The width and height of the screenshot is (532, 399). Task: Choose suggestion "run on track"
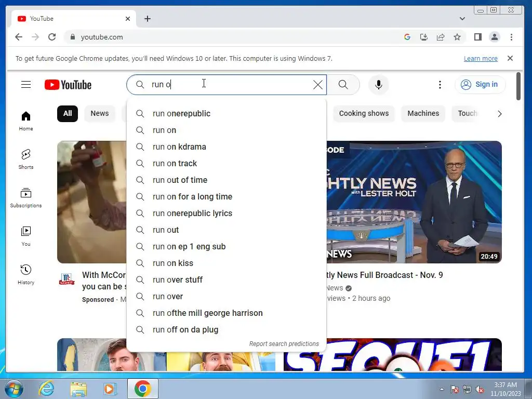point(227,164)
